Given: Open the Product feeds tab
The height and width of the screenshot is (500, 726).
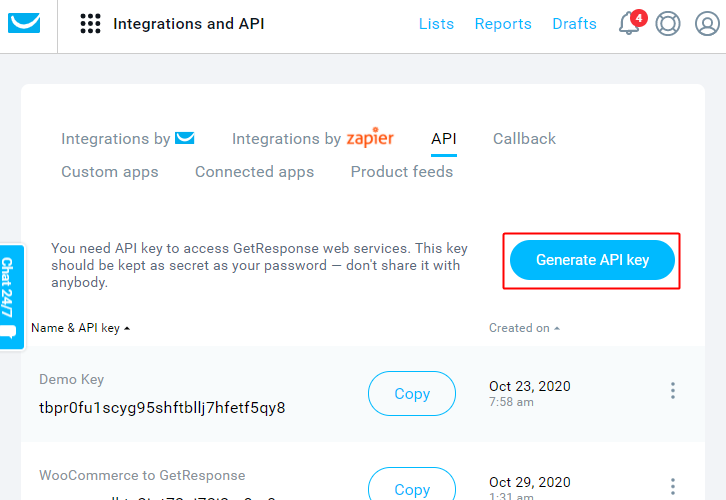Looking at the screenshot, I should (401, 172).
